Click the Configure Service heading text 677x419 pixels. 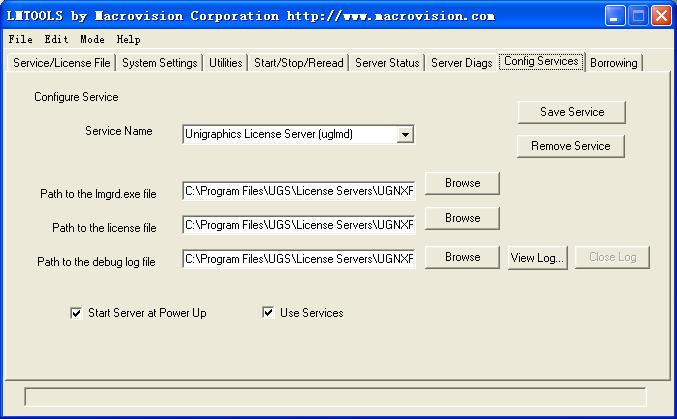pyautogui.click(x=76, y=97)
